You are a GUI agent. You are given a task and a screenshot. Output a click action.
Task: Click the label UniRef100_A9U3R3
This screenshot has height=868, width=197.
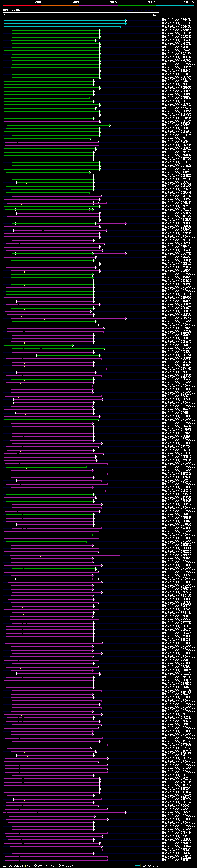pos(177,60)
